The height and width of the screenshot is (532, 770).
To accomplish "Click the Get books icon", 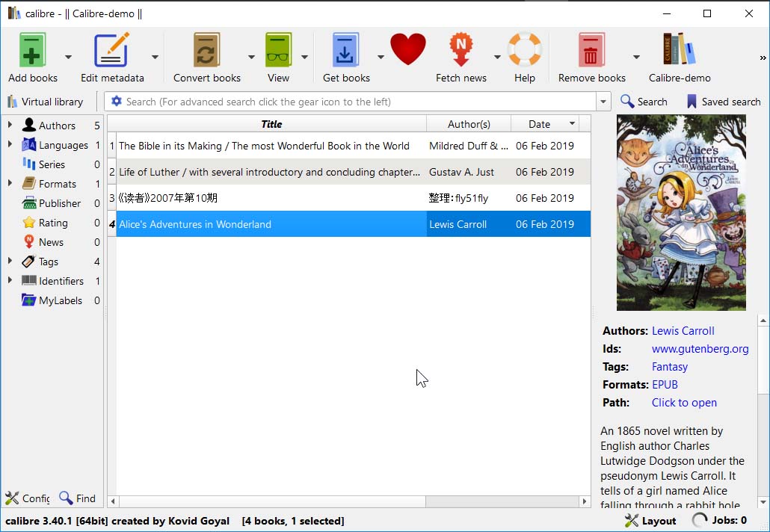I will click(x=345, y=49).
